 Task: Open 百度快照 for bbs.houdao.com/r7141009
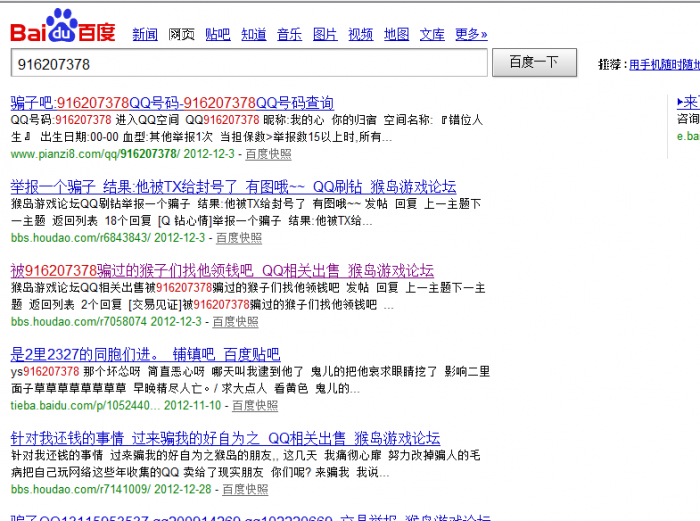click(x=245, y=490)
